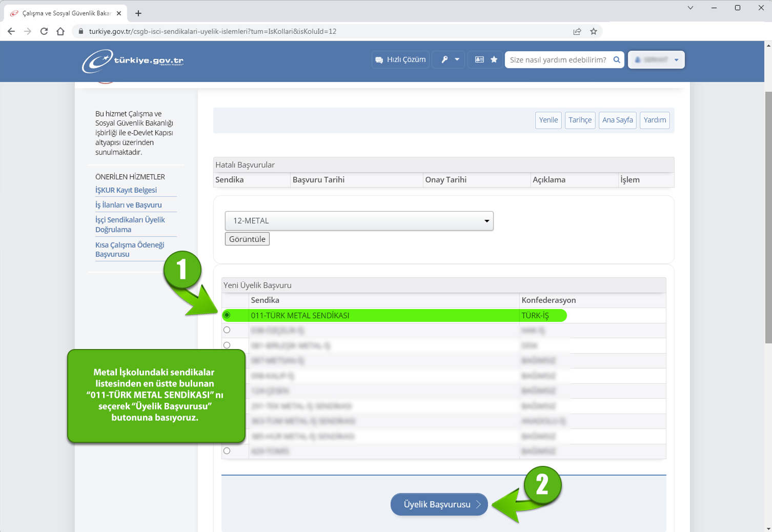Close the Çalışma ve Sosyal Güvenlik tab
The image size is (772, 532).
(x=119, y=13)
